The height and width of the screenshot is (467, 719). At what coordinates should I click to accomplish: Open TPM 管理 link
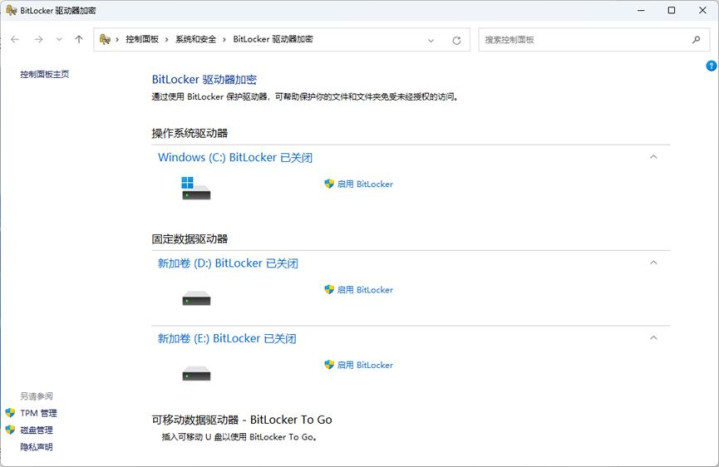click(x=39, y=413)
